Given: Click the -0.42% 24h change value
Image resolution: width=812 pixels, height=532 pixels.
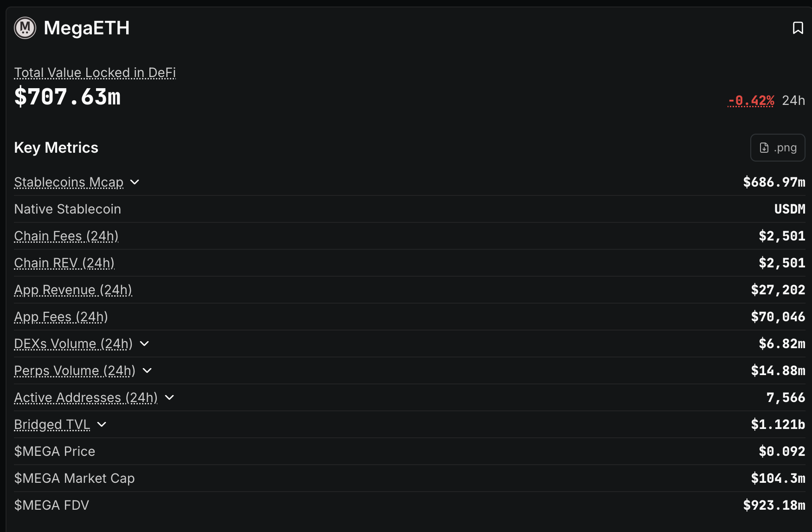Looking at the screenshot, I should click(x=751, y=100).
